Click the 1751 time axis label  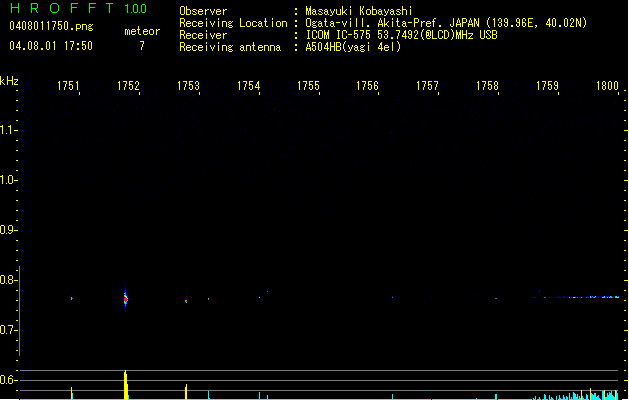click(68, 86)
